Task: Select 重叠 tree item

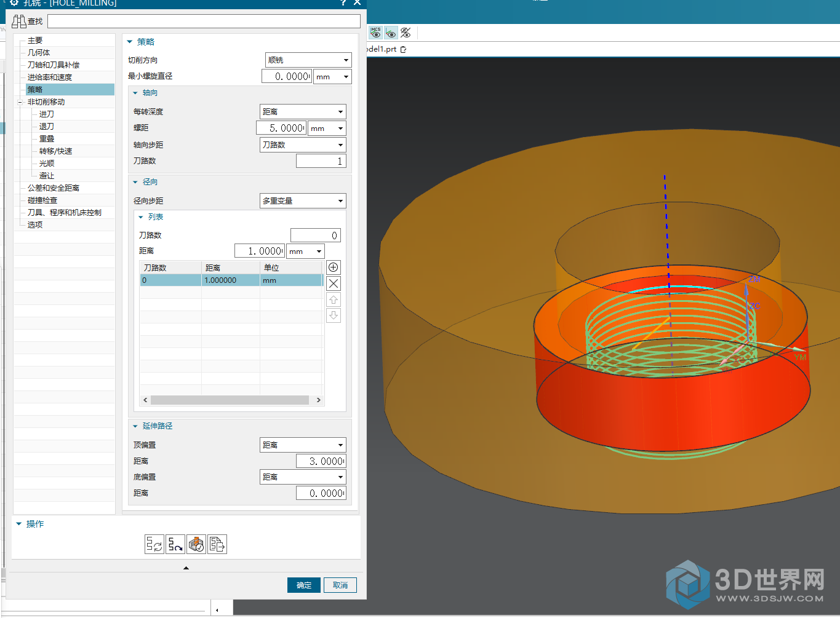Action: [x=47, y=138]
